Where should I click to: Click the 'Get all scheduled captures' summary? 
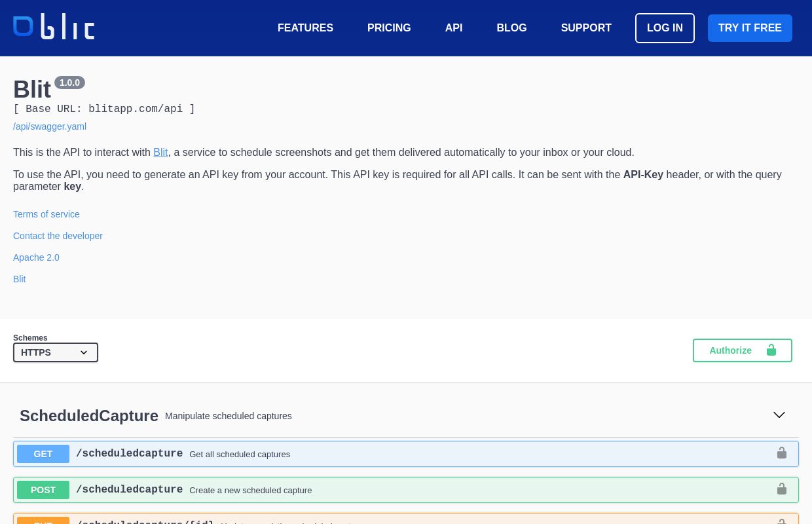pos(240,455)
